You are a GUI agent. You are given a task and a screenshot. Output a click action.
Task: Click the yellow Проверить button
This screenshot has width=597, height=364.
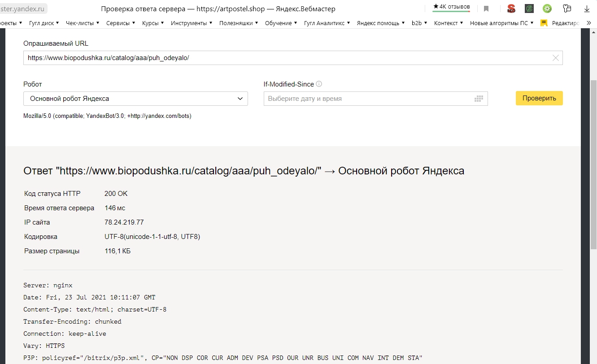(x=539, y=98)
